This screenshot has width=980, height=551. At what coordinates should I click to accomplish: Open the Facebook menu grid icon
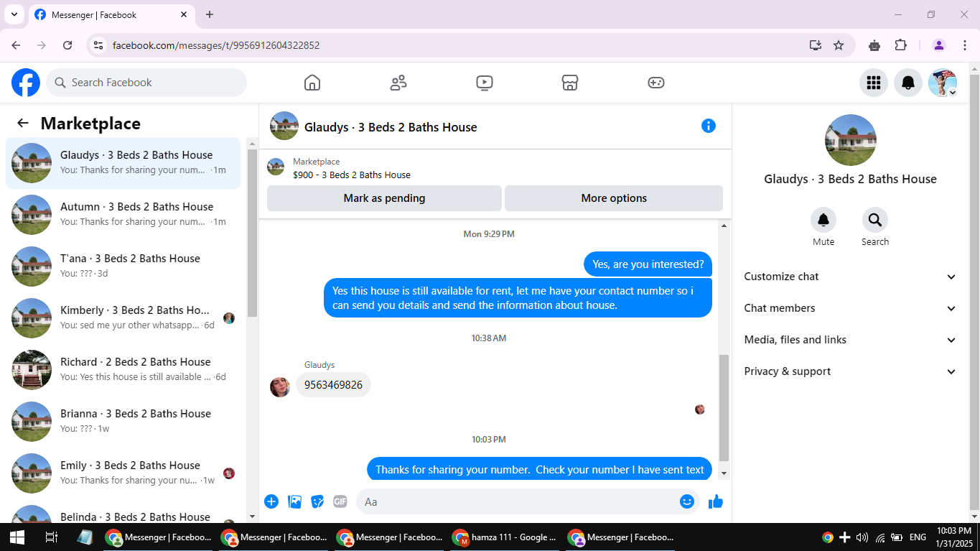click(x=874, y=83)
